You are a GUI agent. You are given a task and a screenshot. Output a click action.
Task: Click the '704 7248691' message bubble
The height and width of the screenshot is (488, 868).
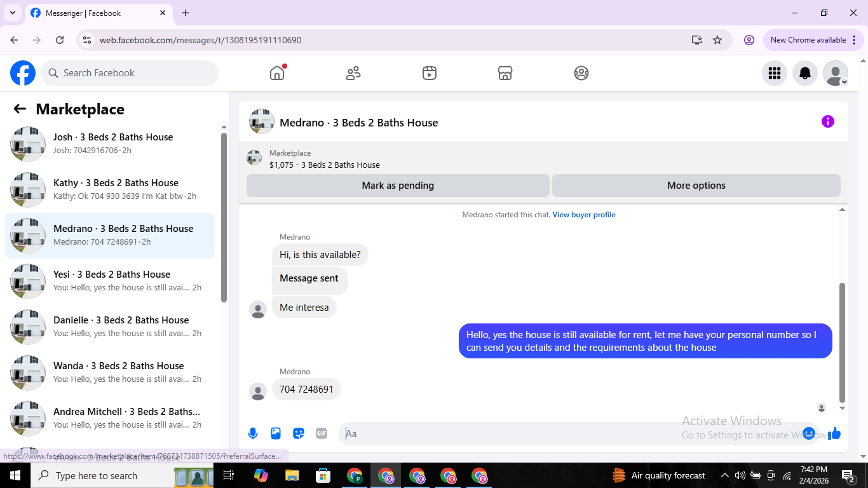tap(306, 390)
